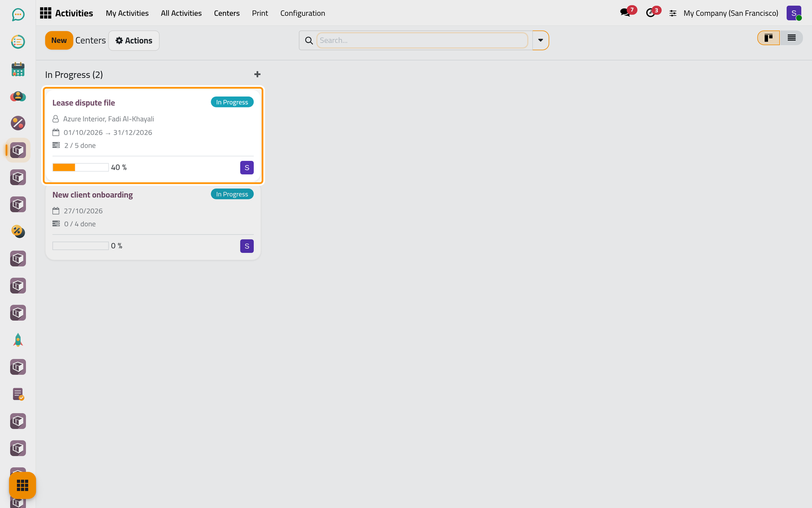Open the Calendar app icon in sidebar
The width and height of the screenshot is (812, 508).
[x=18, y=69]
